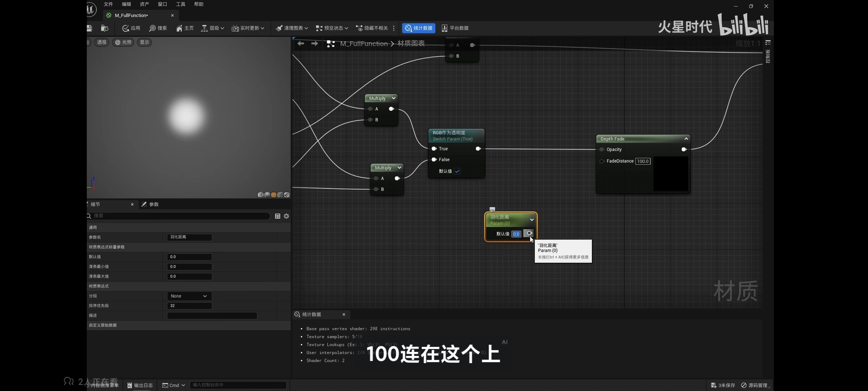Click the browse-to-asset icon in toolbar
Screen dimensions: 868x391
pos(105,28)
